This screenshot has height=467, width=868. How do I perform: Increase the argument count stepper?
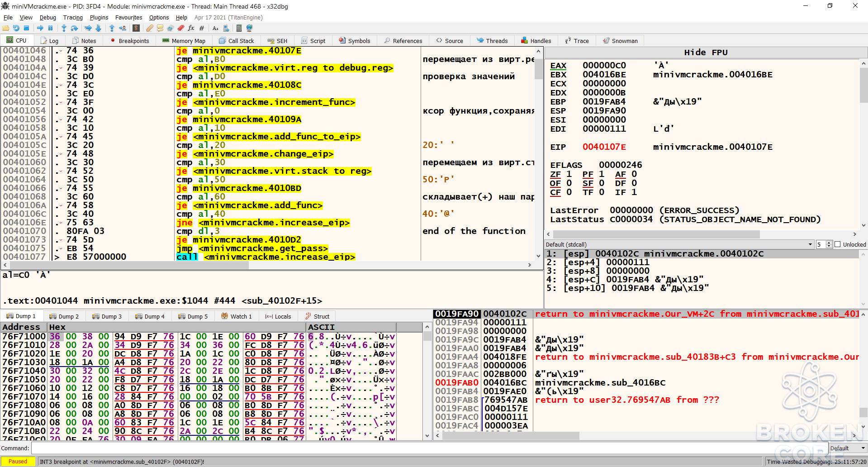point(829,243)
